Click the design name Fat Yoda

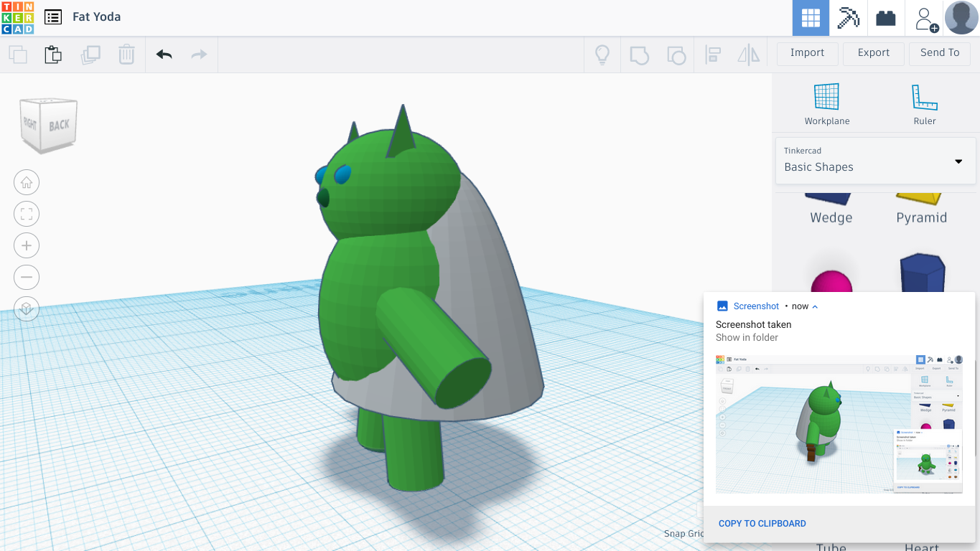click(x=96, y=17)
